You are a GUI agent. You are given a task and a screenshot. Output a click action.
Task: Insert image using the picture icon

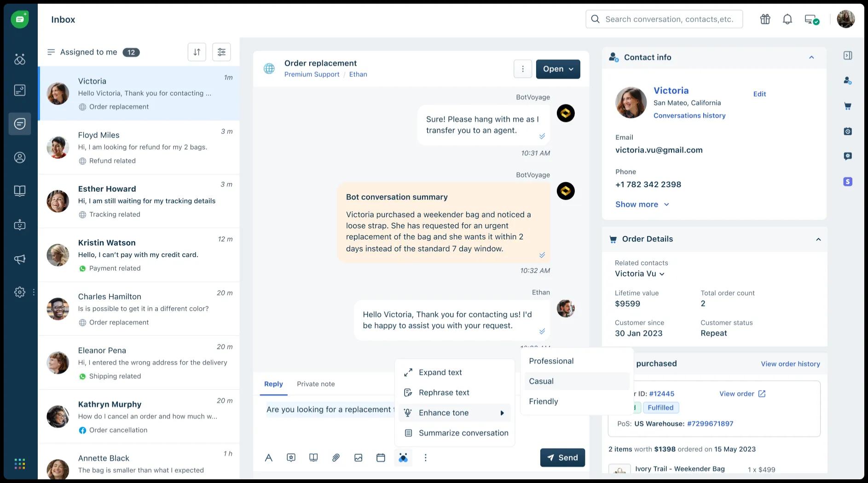(x=359, y=458)
